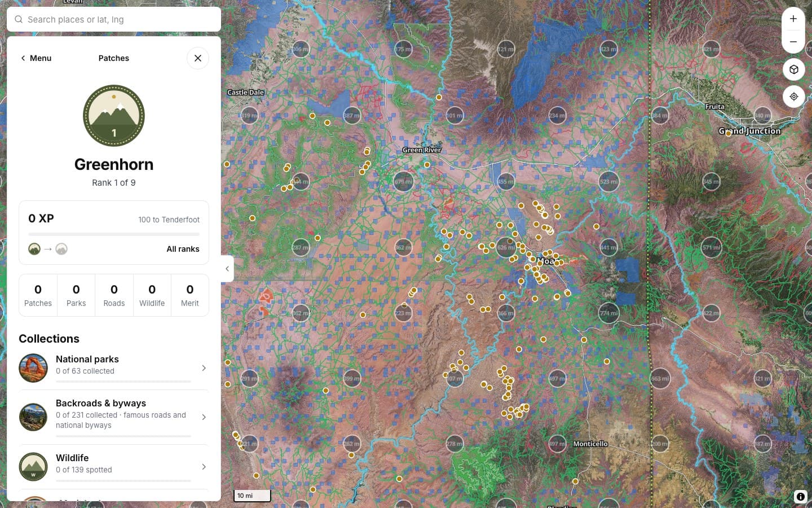
Task: Click the Green River map label
Action: 422,150
